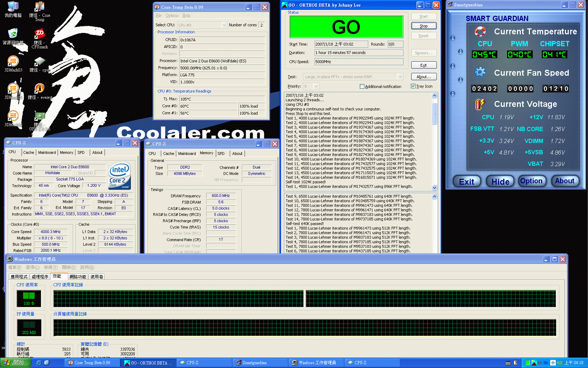
Task: Click the keyboard language bar icon
Action: pos(508,363)
